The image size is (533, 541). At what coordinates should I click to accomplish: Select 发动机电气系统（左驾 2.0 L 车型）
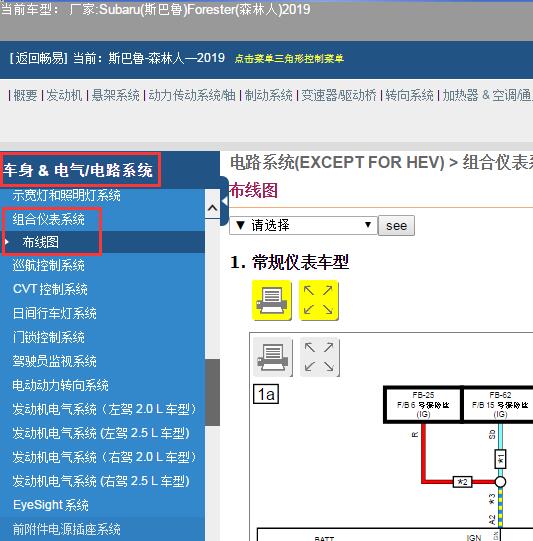[104, 409]
